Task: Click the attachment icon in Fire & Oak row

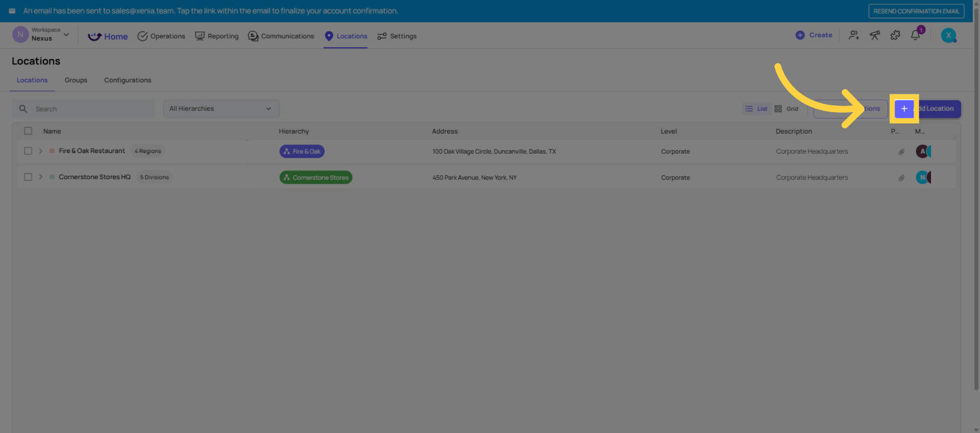Action: [901, 152]
